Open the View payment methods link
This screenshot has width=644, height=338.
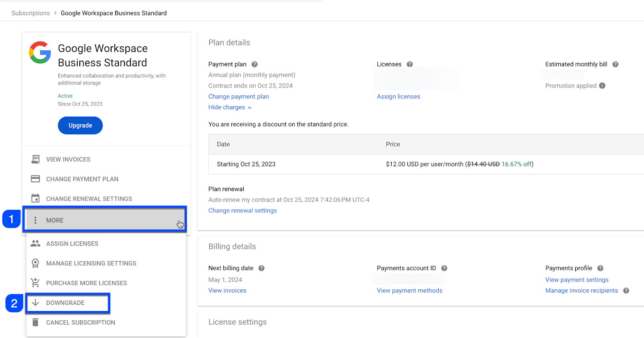(x=409, y=291)
